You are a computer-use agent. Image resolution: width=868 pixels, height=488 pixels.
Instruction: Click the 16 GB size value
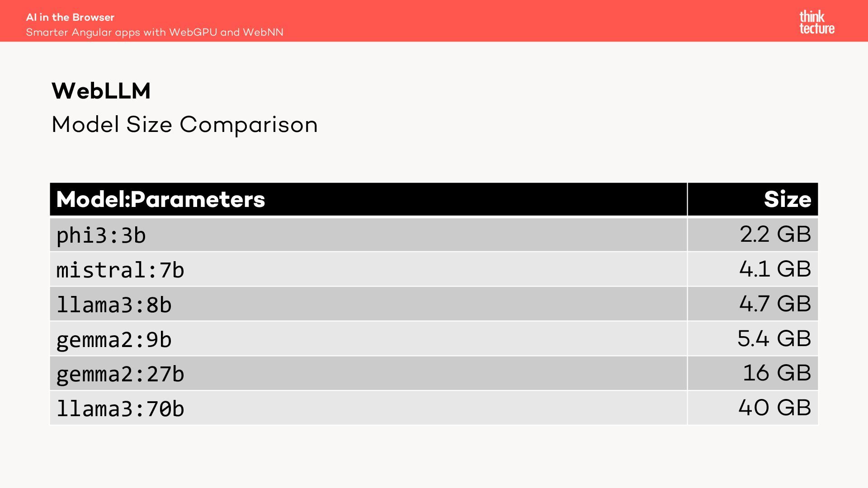coord(776,373)
